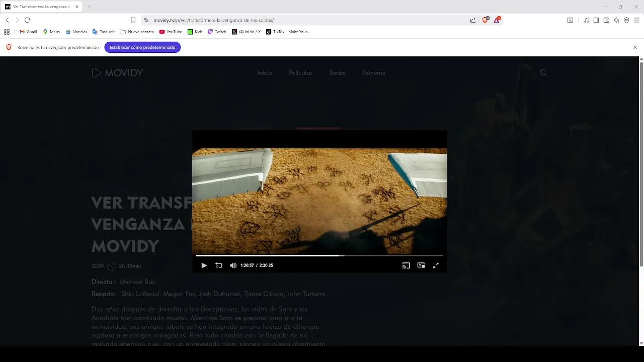Open the X Inicio bookmark
Screen dimensions: 644x362
pos(246,32)
